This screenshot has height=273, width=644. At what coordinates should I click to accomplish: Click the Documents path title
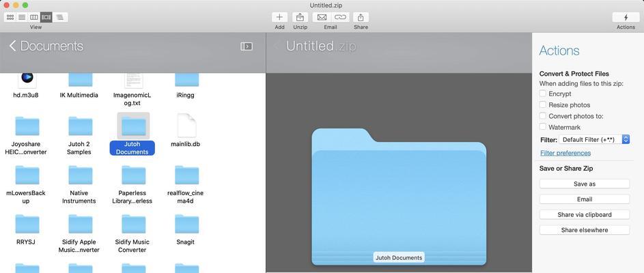[x=52, y=46]
